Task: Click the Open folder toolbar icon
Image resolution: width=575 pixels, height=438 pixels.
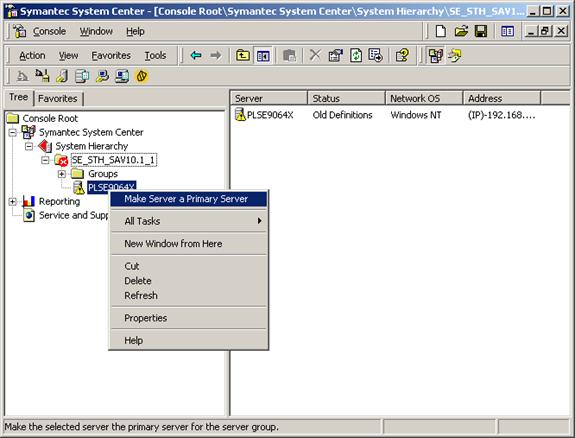Action: click(461, 31)
